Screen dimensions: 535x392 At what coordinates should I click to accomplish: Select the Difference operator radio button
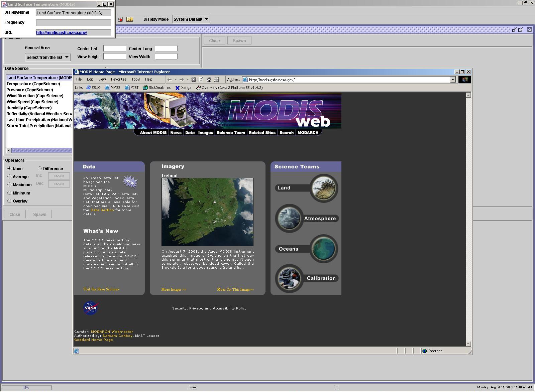[x=39, y=168]
